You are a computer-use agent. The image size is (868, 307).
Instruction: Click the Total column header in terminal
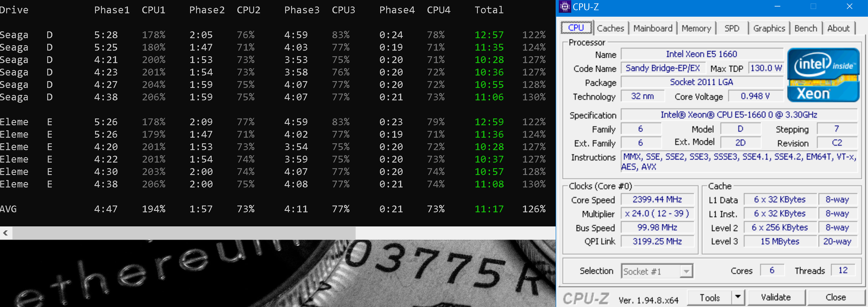tap(489, 10)
